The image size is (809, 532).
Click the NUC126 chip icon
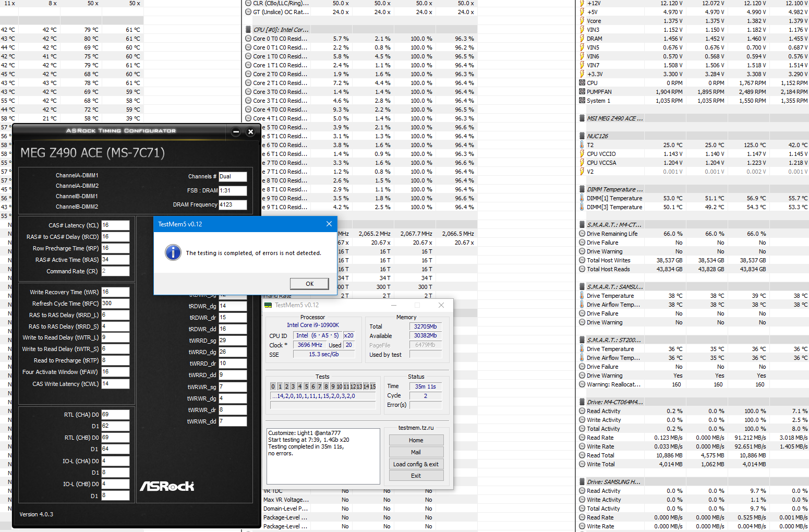point(582,136)
